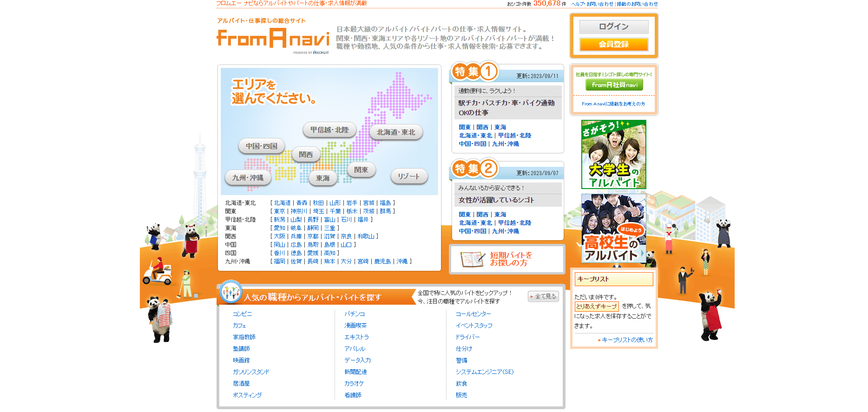
Task: Open the 警備 job category
Action: tap(461, 360)
